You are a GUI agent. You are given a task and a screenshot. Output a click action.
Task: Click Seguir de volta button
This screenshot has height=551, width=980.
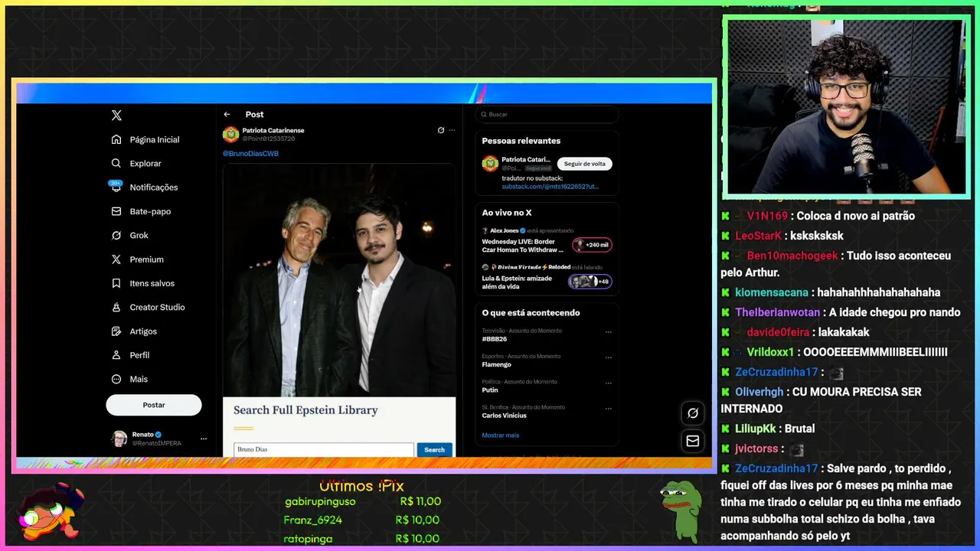coord(584,164)
